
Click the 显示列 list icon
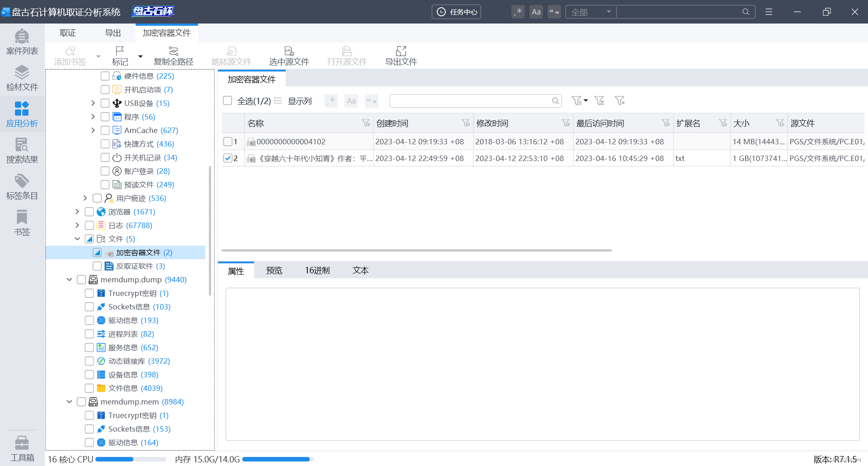coord(278,100)
